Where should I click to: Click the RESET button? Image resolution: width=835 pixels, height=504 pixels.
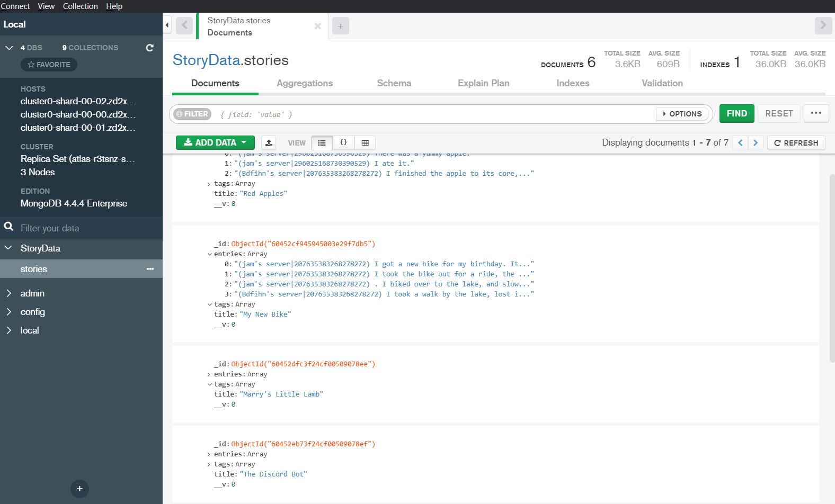pyautogui.click(x=779, y=113)
